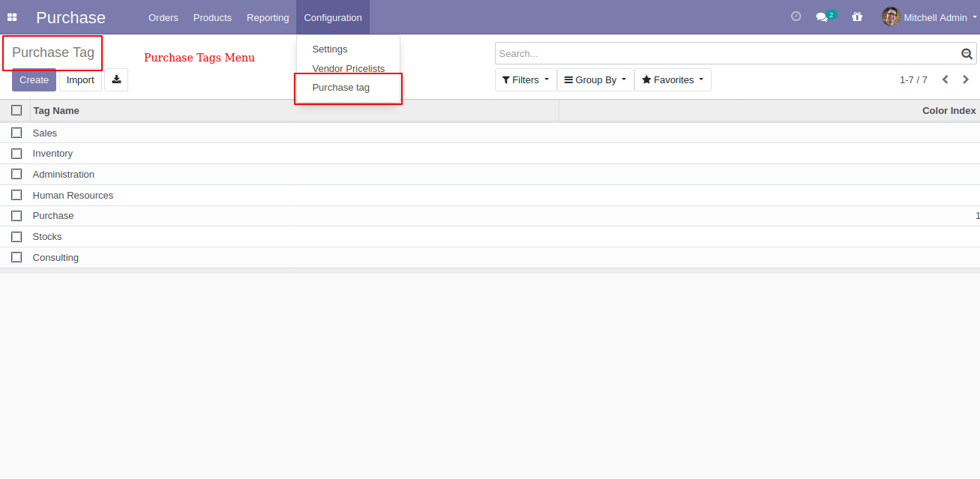980x479 pixels.
Task: Open the Purchase tag row in list
Action: click(490, 216)
